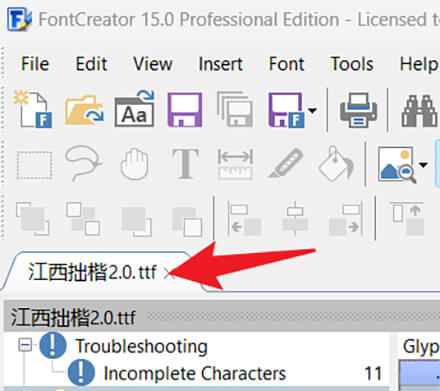Open installed font icon (Aa)
The width and height of the screenshot is (440, 391).
coord(134,109)
